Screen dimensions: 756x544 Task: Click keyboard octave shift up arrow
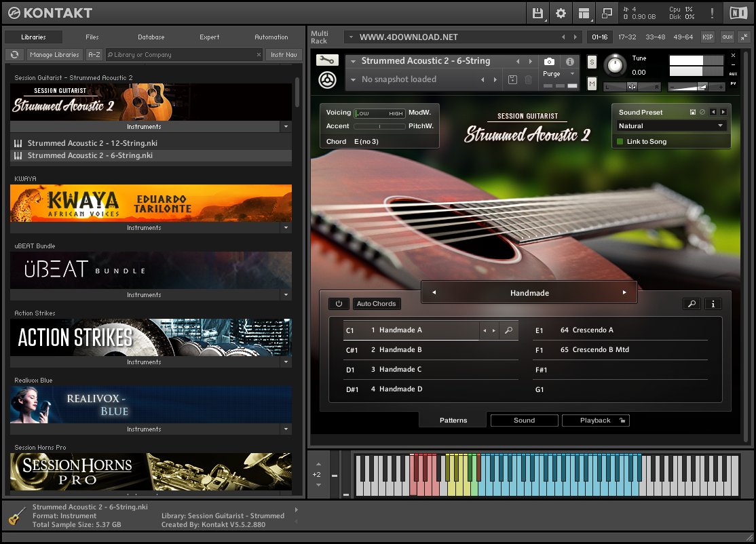point(318,463)
